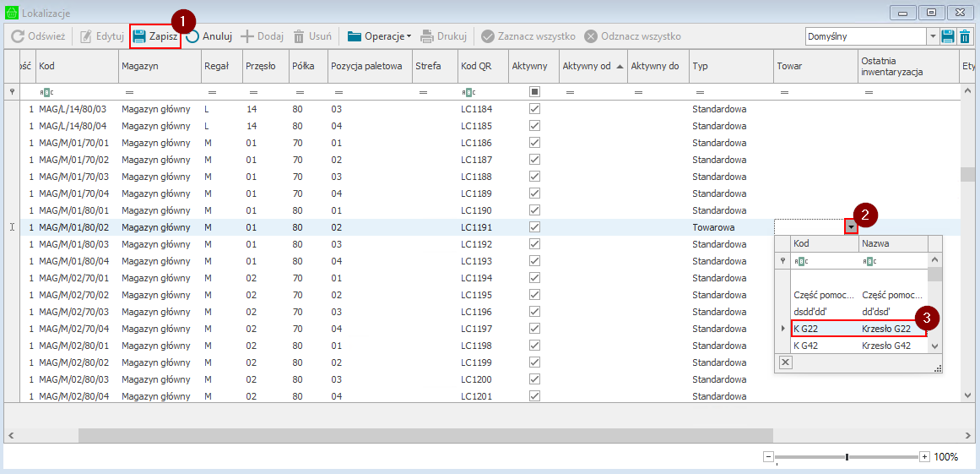Screen dimensions: 980x474
Task: Select the K G22 Krzesło G22 entry
Action: pos(857,328)
